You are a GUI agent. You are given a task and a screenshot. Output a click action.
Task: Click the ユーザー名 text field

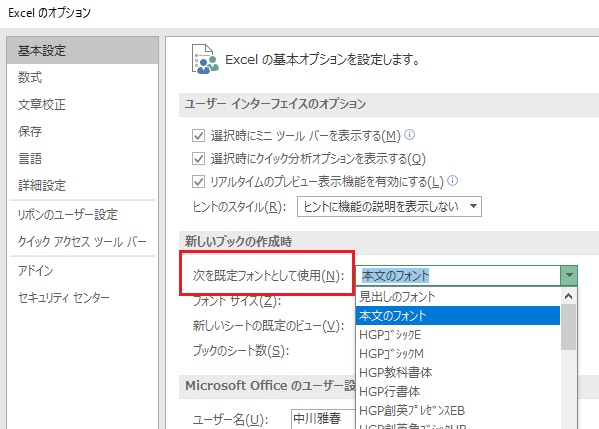point(324,419)
